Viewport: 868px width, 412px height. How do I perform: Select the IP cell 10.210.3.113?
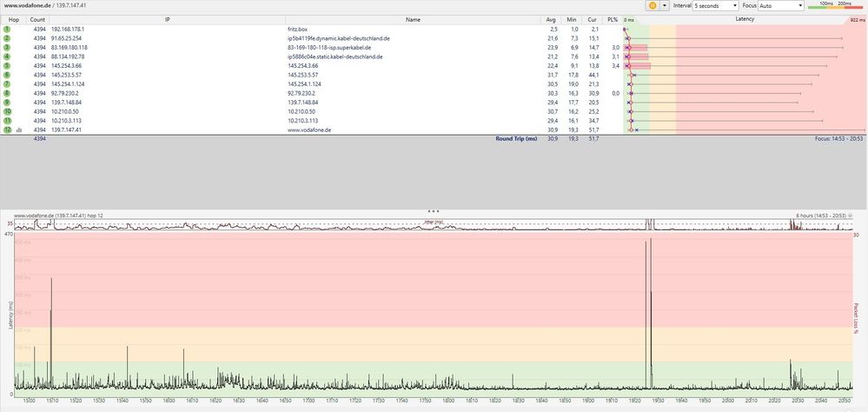click(x=65, y=121)
